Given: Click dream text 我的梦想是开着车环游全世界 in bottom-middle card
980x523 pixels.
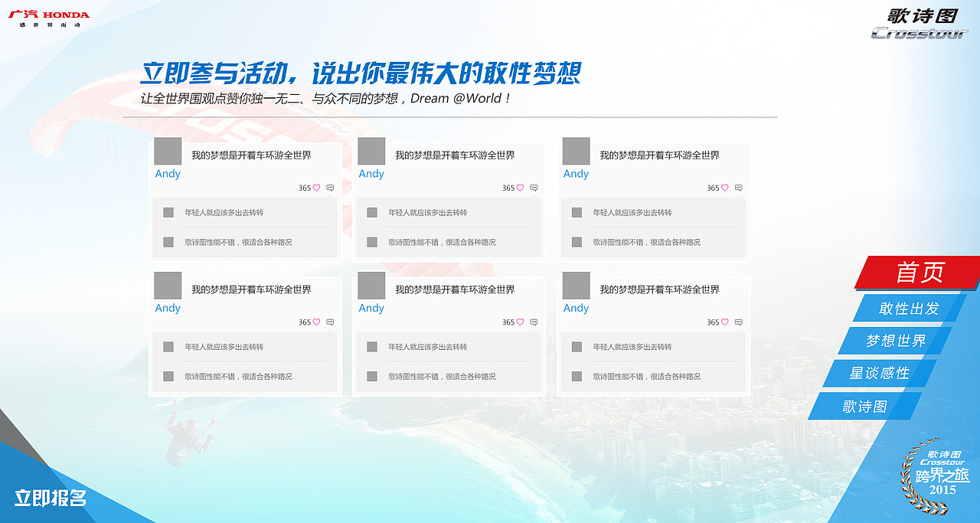Looking at the screenshot, I should (455, 290).
